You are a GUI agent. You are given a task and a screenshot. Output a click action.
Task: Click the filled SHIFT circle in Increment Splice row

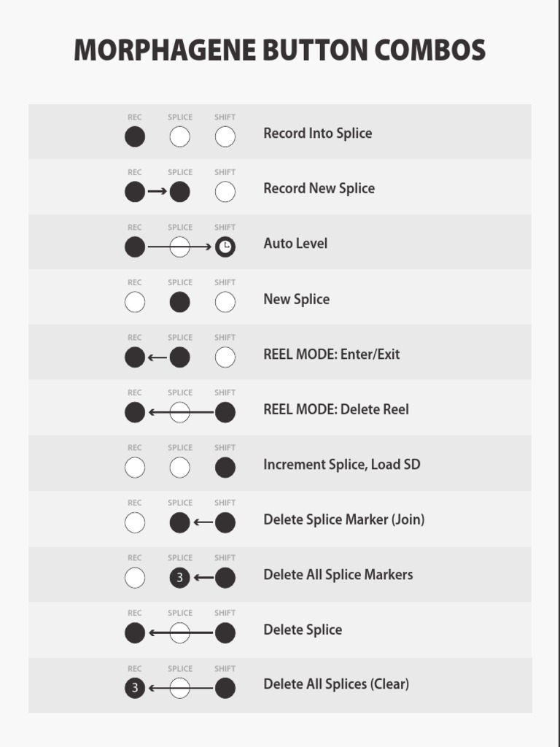pos(225,468)
